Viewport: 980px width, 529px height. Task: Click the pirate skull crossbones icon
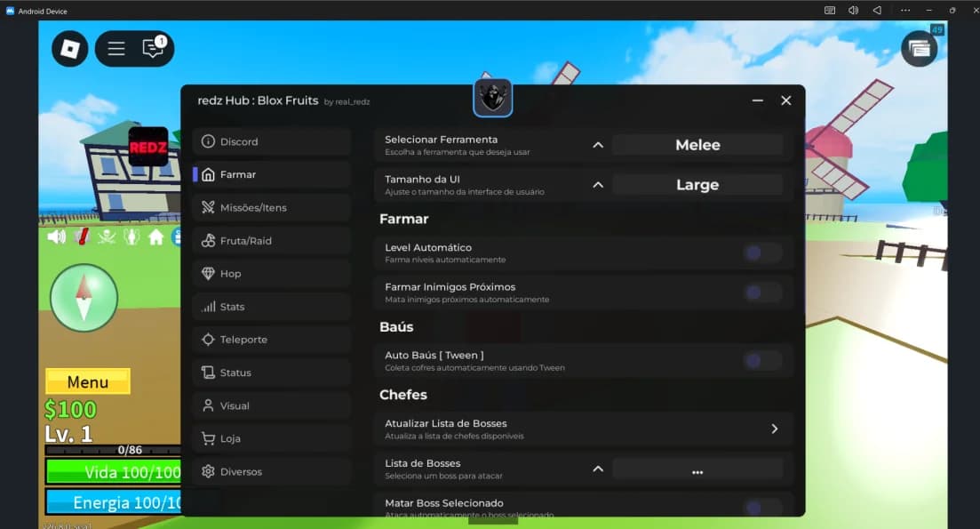[107, 236]
